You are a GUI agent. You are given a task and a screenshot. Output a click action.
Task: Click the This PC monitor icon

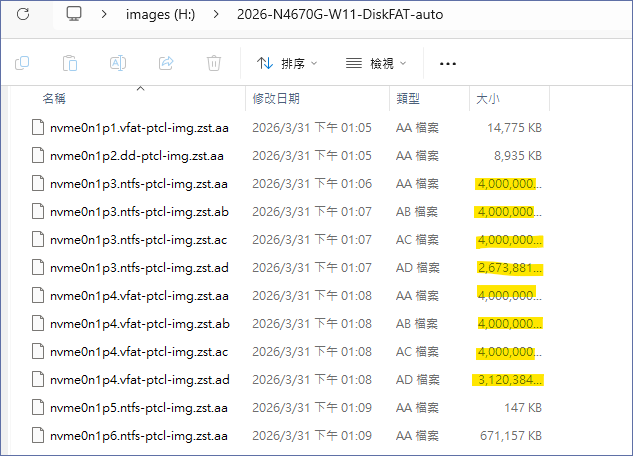coord(74,15)
